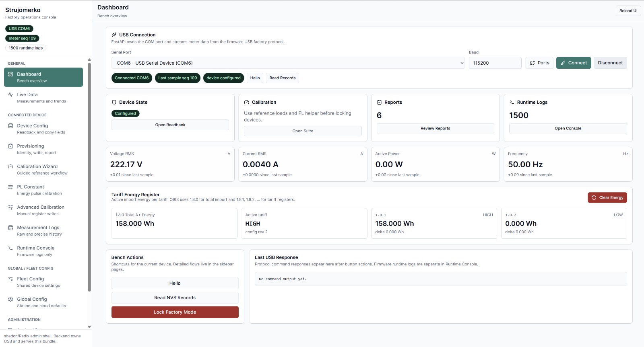Click the Runtime Console terminal icon
This screenshot has height=347, width=644.
(10, 248)
